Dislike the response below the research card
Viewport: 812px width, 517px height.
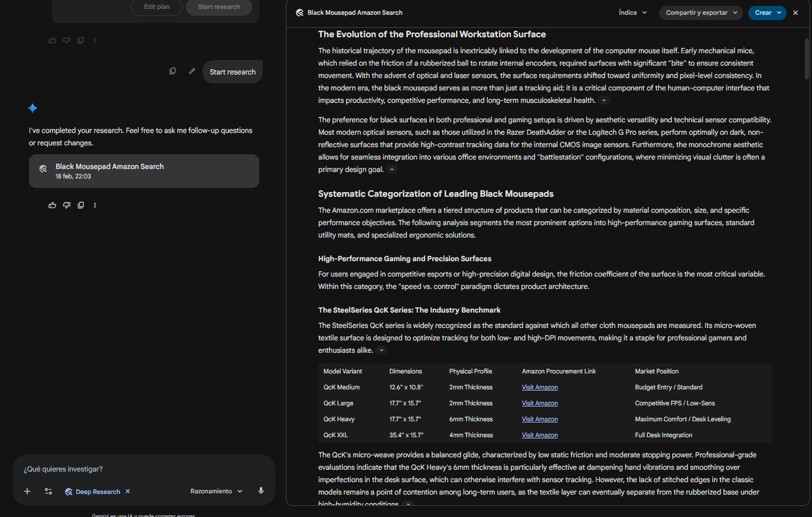click(67, 205)
